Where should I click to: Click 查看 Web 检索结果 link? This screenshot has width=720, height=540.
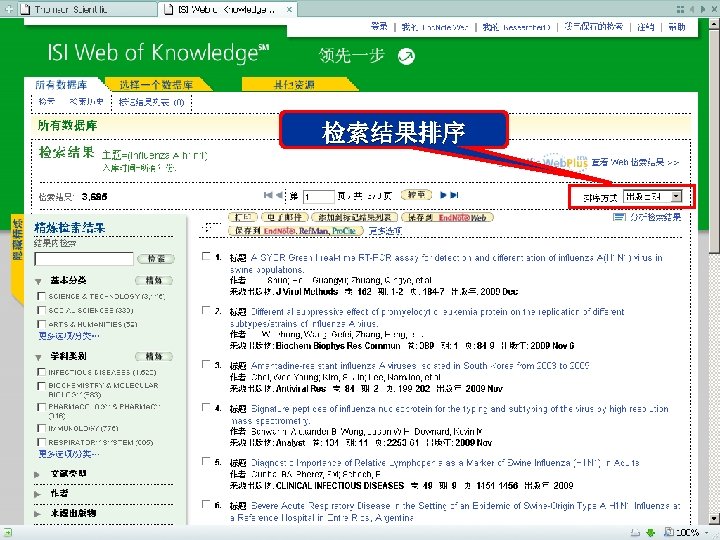tap(635, 162)
